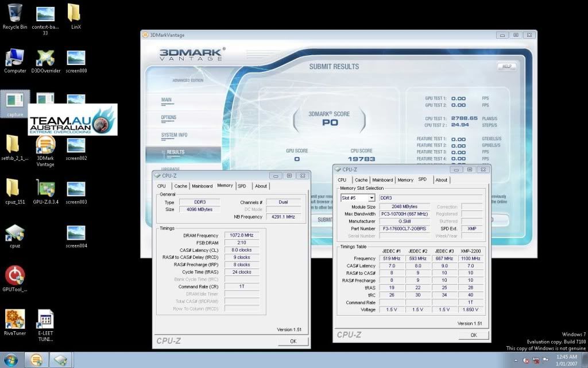The height and width of the screenshot is (368, 588).
Task: Click the CPU SCORE value 19783
Action: coord(362,159)
